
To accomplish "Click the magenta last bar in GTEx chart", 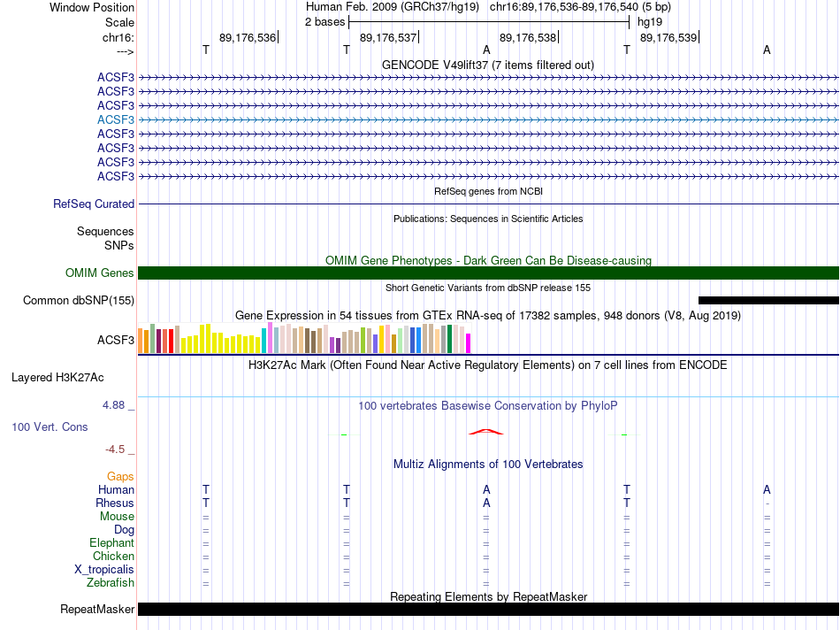I will click(469, 343).
